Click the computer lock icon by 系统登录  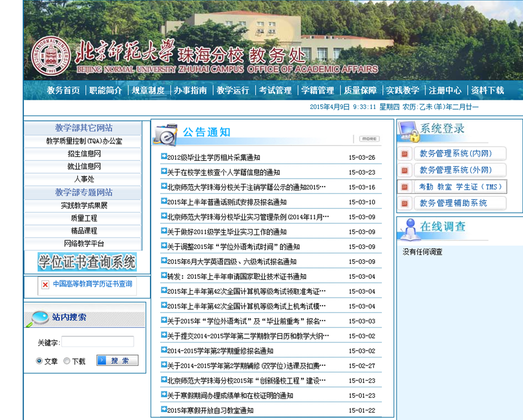click(x=408, y=131)
